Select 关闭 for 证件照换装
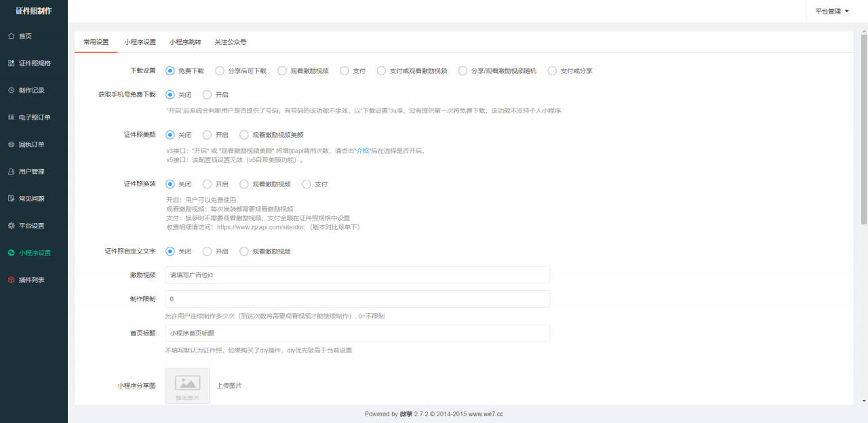The height and width of the screenshot is (423, 868). tap(170, 184)
